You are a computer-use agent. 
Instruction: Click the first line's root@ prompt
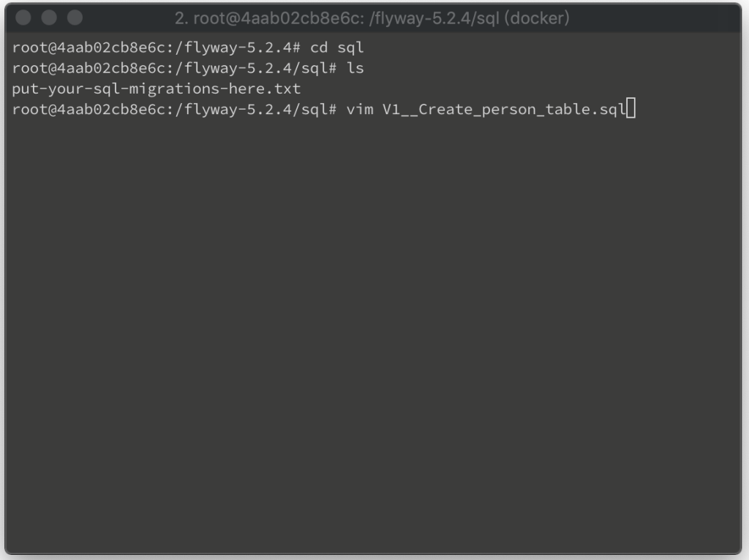point(157,48)
